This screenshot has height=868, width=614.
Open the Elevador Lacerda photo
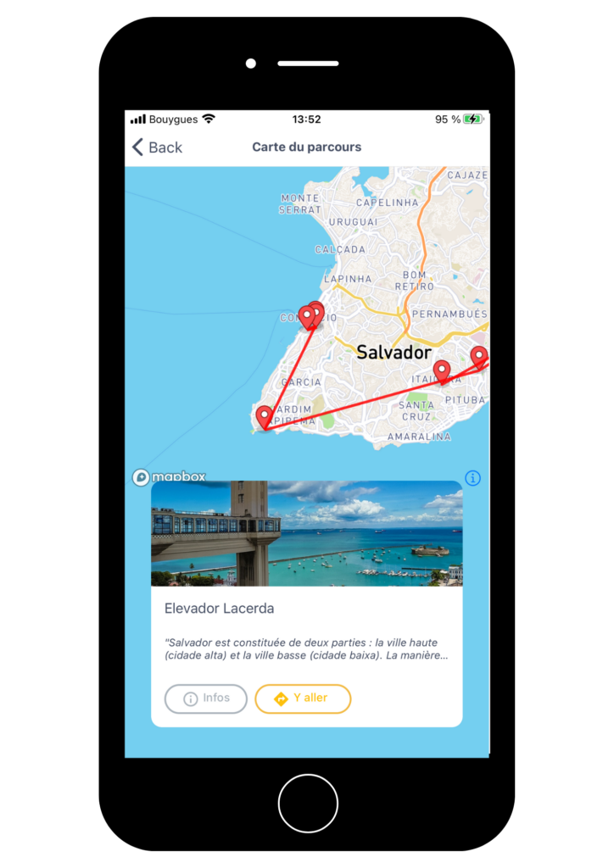[307, 533]
